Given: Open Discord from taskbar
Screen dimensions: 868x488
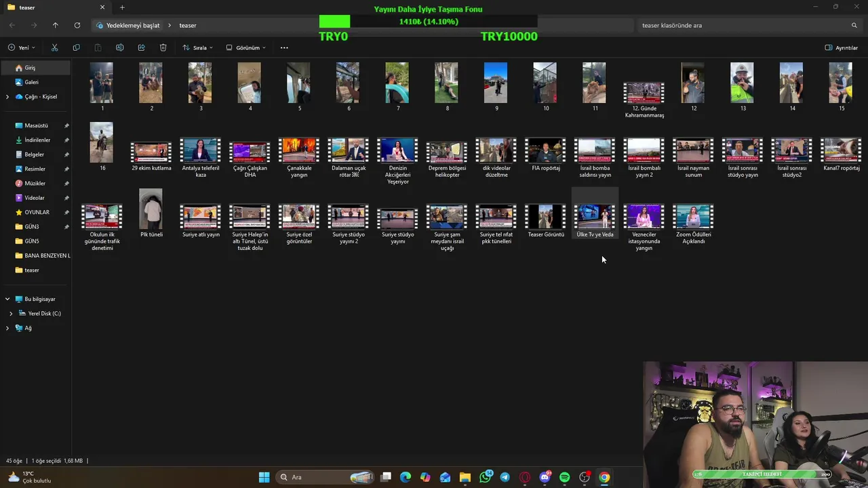Looking at the screenshot, I should tap(545, 477).
